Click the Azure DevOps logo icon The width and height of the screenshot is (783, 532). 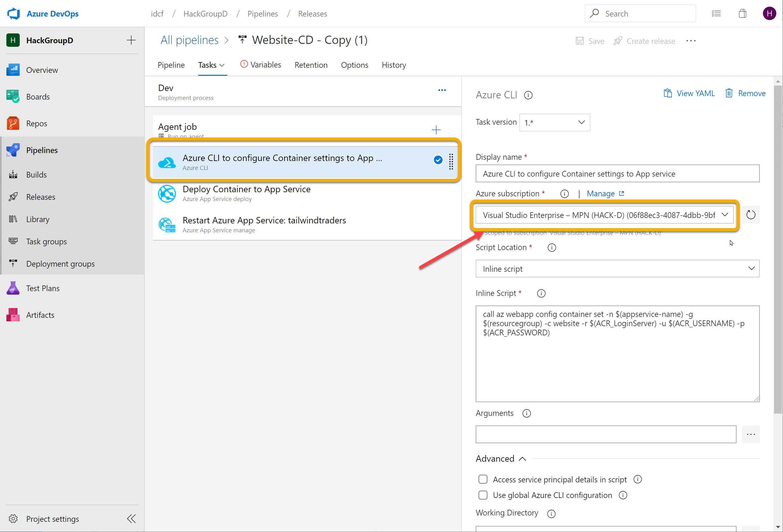pos(13,13)
